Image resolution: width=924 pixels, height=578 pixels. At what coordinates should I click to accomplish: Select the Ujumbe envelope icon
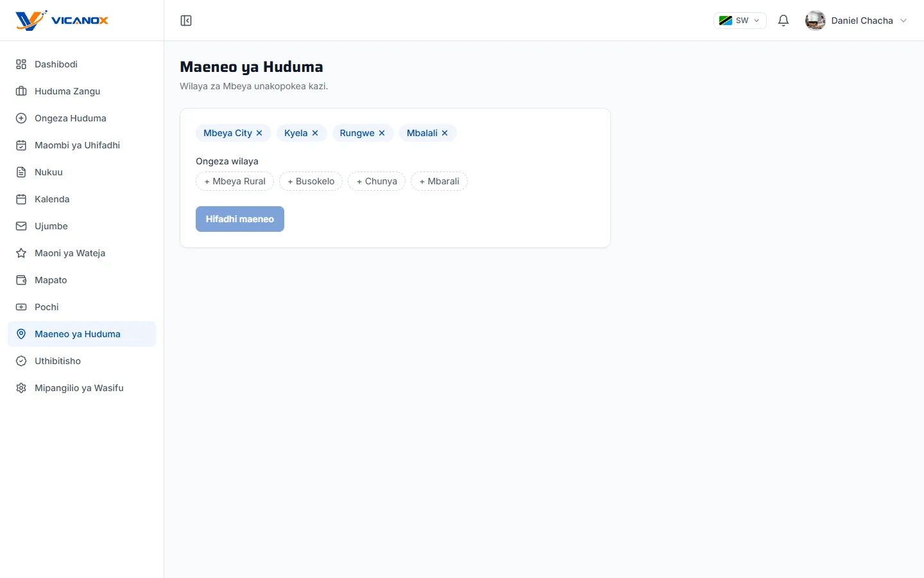21,226
